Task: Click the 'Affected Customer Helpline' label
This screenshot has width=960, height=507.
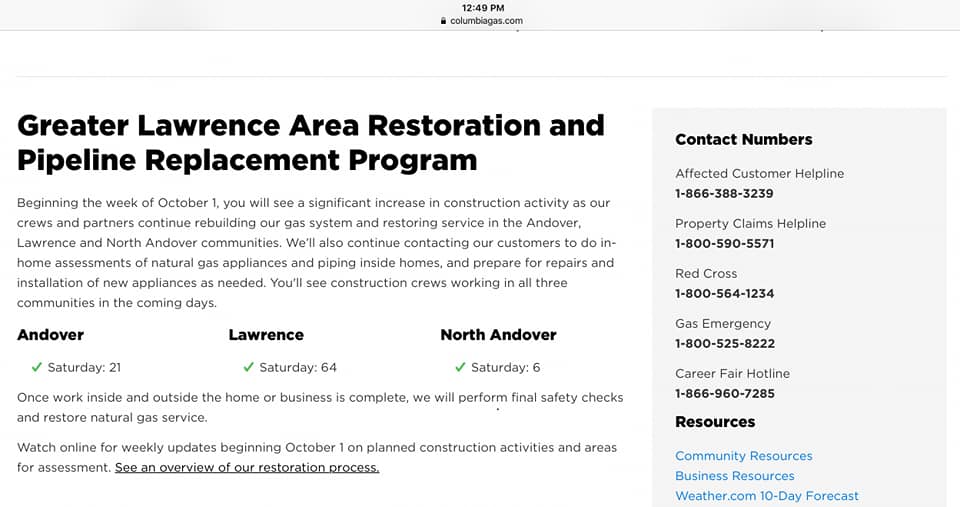Action: click(759, 174)
